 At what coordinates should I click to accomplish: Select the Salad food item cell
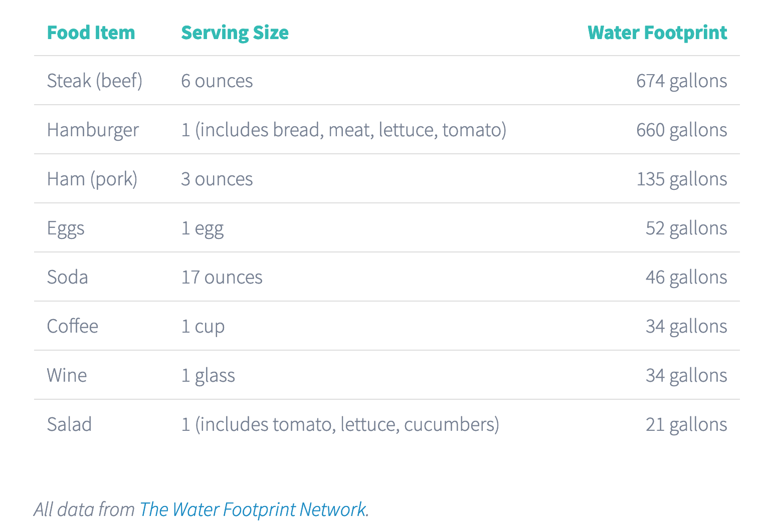(x=70, y=424)
